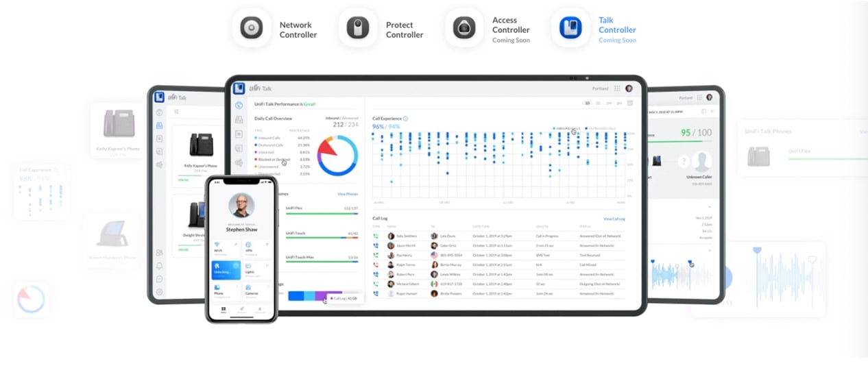This screenshot has width=868, height=368.
Task: Tap the home tab in phone bottom bar
Action: click(x=223, y=310)
